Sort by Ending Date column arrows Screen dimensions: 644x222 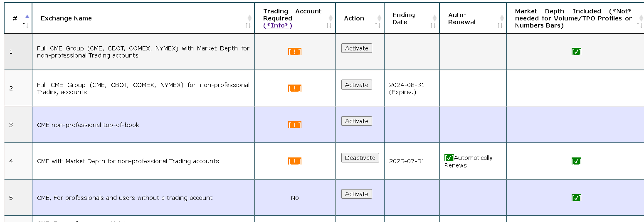[433, 22]
